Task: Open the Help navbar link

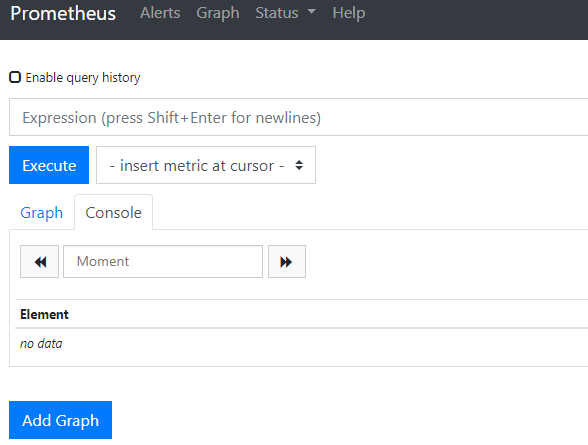Action: point(349,13)
